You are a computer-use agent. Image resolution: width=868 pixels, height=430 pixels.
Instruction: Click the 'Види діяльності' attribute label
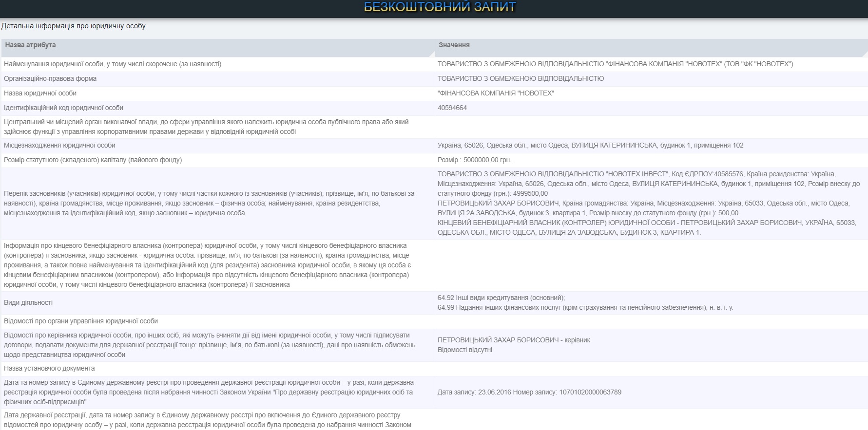(28, 302)
